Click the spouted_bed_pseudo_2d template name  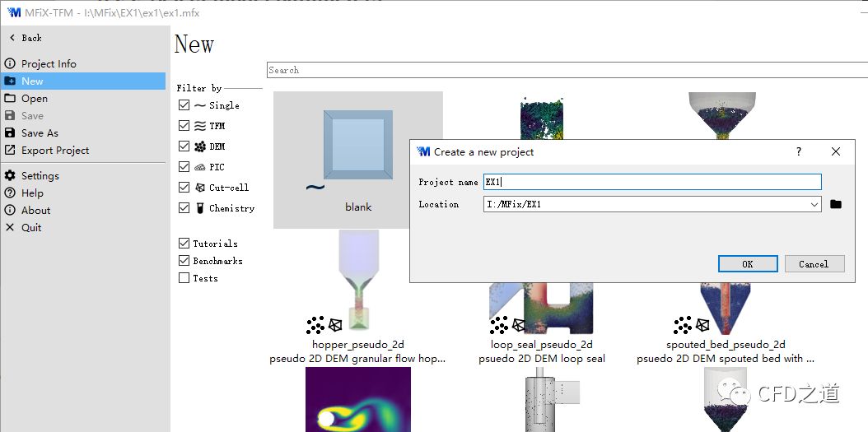(726, 345)
